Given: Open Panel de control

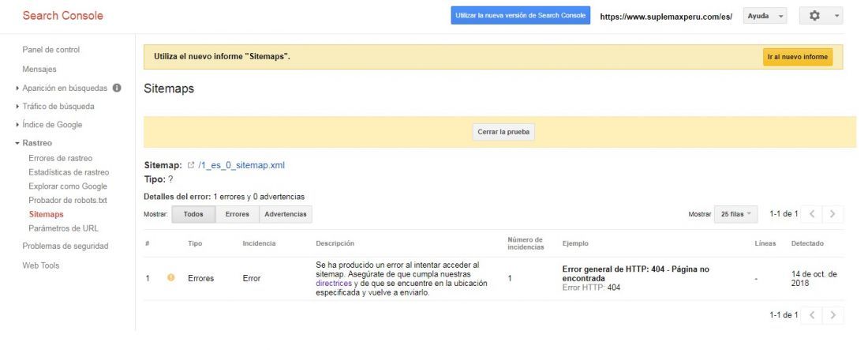Looking at the screenshot, I should (51, 49).
